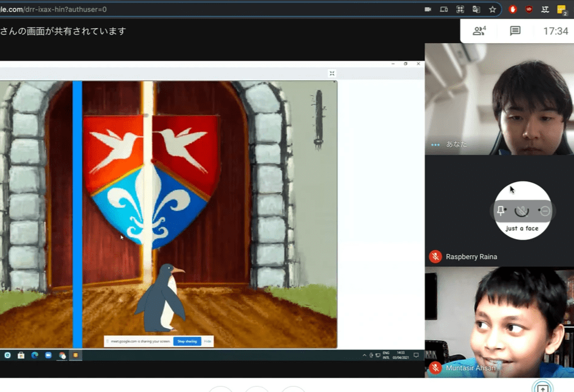Click the browser address bar URL
574x392 pixels.
pos(53,9)
